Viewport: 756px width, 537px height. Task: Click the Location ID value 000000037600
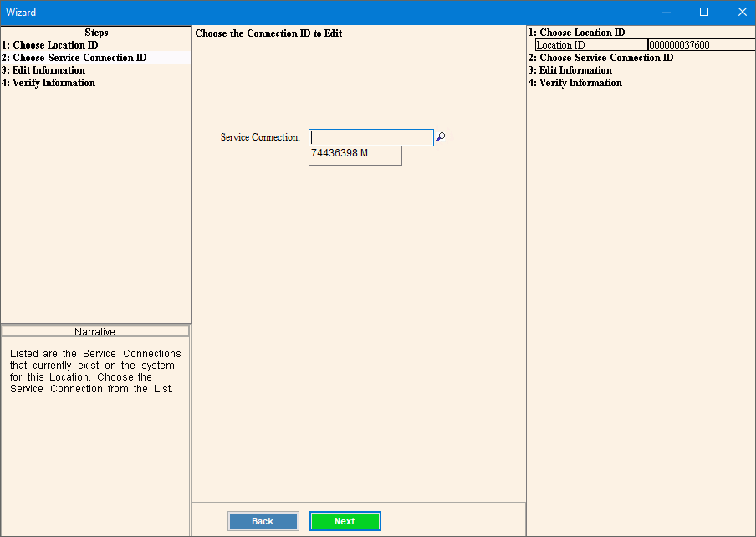[679, 45]
